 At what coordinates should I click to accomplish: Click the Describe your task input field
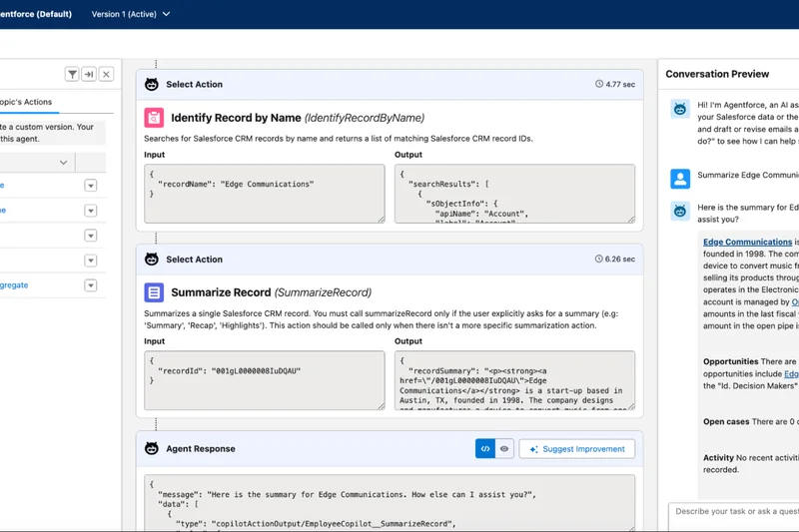click(734, 516)
